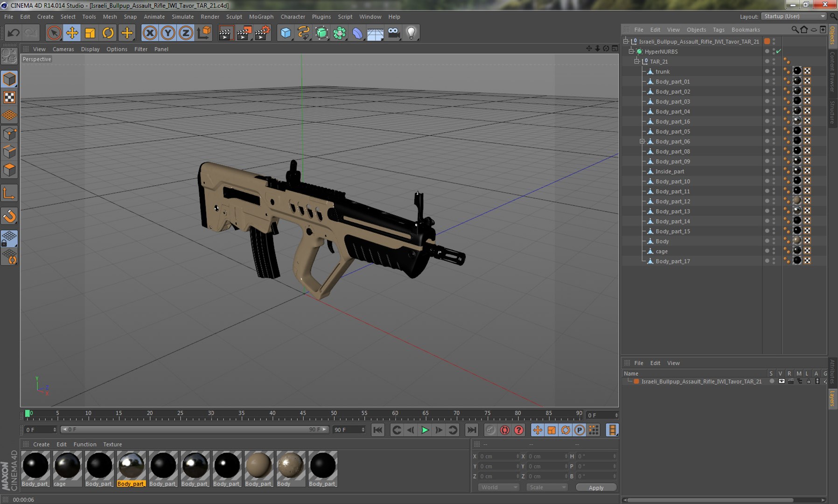Activate the Rotate tool
The image size is (838, 504).
(108, 33)
